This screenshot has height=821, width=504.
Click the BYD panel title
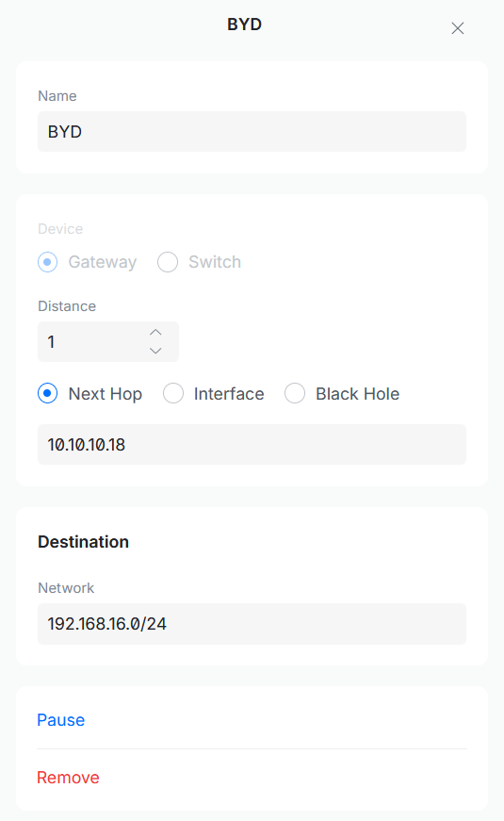pyautogui.click(x=244, y=25)
